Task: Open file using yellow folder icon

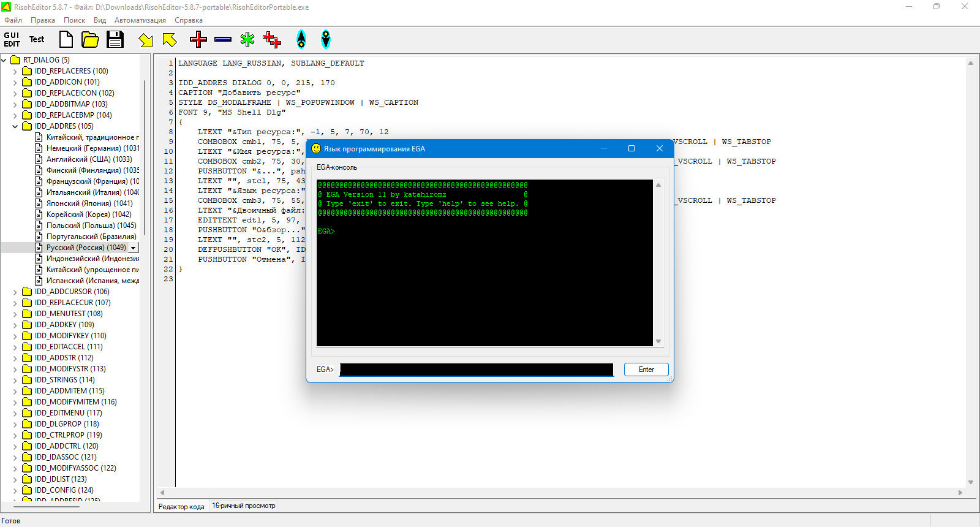Action: (x=90, y=40)
